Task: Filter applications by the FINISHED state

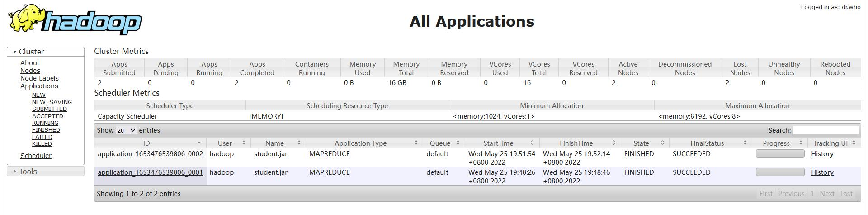Action: [x=46, y=130]
